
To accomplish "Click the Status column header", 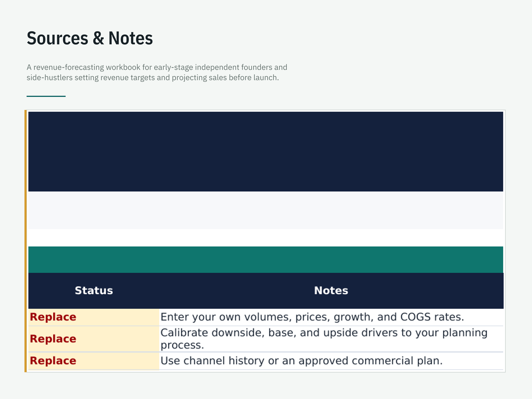I will pos(94,290).
